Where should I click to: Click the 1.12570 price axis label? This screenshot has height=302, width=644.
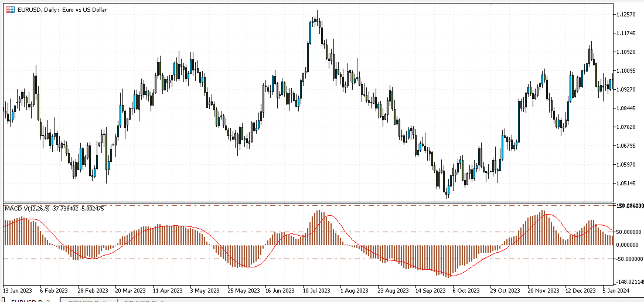tap(627, 15)
